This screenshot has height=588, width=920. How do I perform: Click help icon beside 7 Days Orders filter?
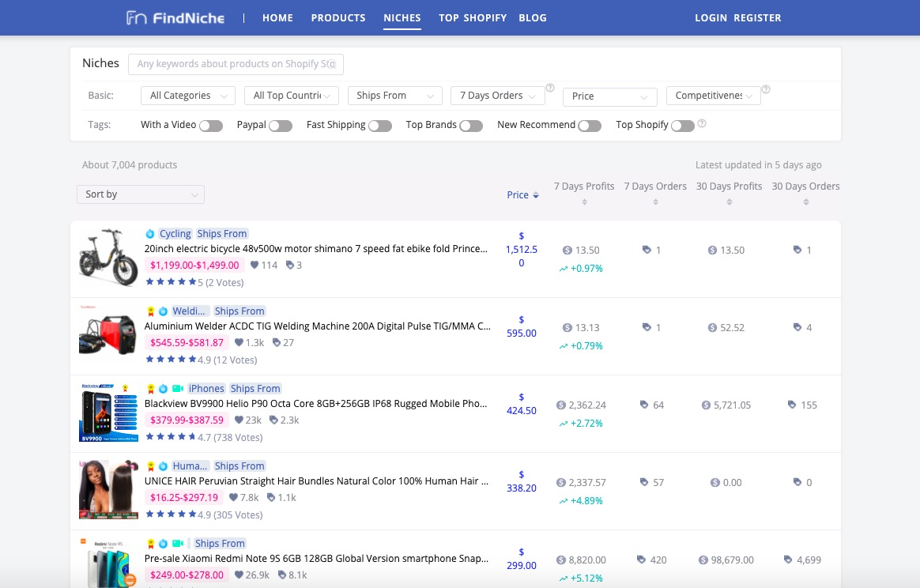pyautogui.click(x=550, y=88)
